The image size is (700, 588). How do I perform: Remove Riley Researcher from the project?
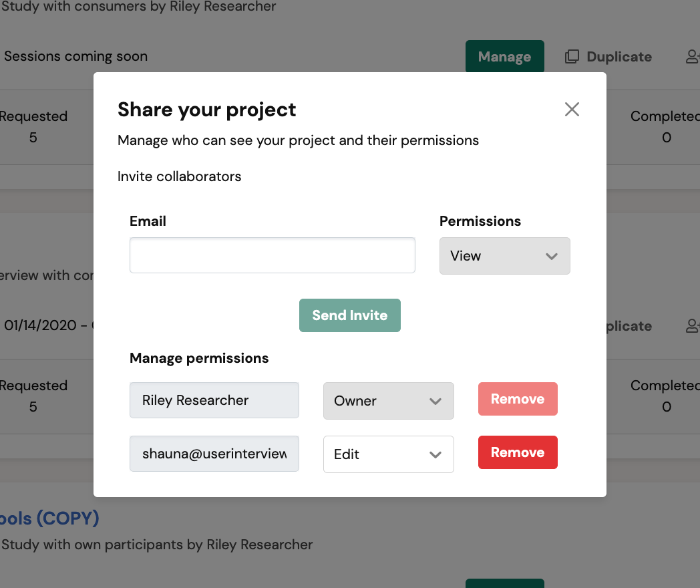517,400
